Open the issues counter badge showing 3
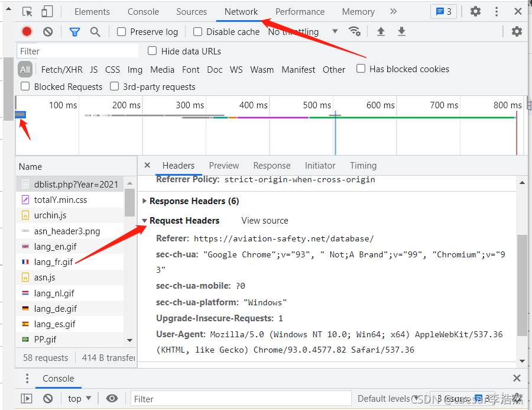The height and width of the screenshot is (410, 532). pos(443,12)
